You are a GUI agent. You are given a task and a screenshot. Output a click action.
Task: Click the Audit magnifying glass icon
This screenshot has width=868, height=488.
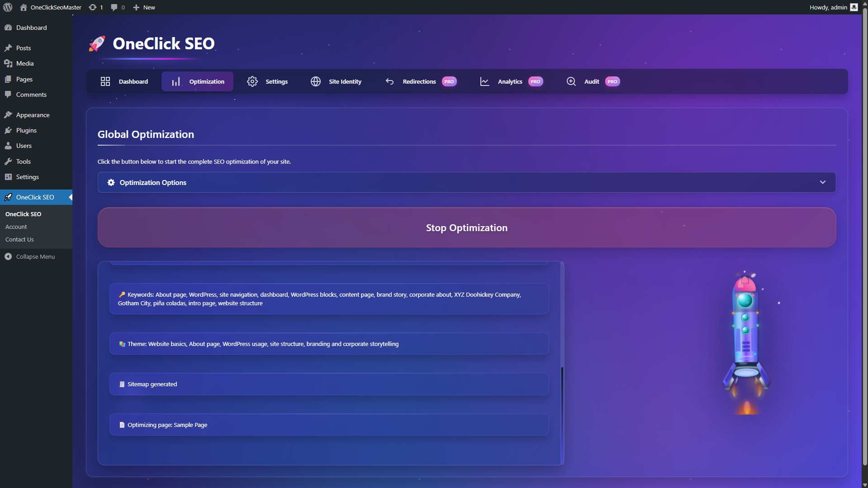click(x=571, y=81)
